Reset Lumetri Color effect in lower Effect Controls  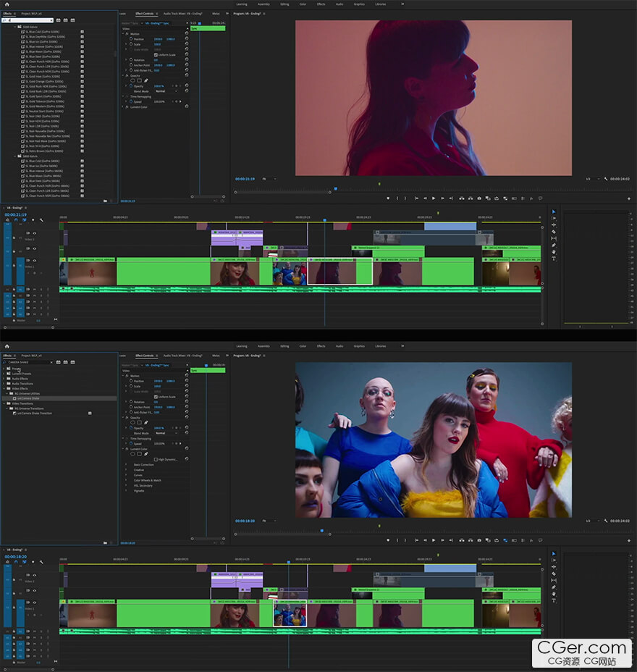coord(186,448)
